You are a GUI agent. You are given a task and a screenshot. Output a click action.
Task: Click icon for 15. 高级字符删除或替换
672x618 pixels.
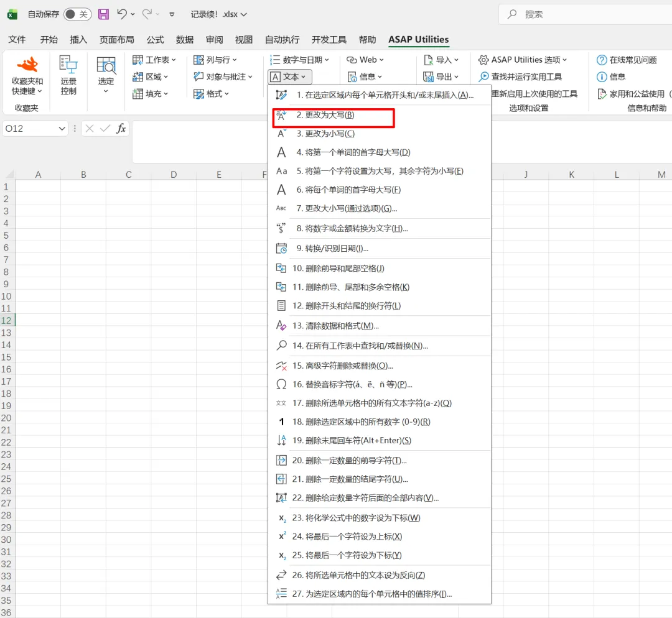[281, 366]
